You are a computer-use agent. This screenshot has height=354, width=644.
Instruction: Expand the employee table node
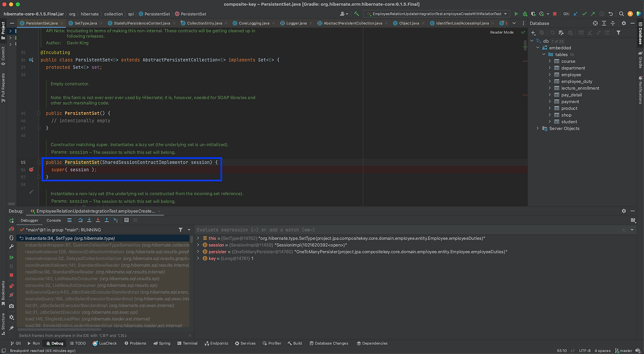pos(550,75)
